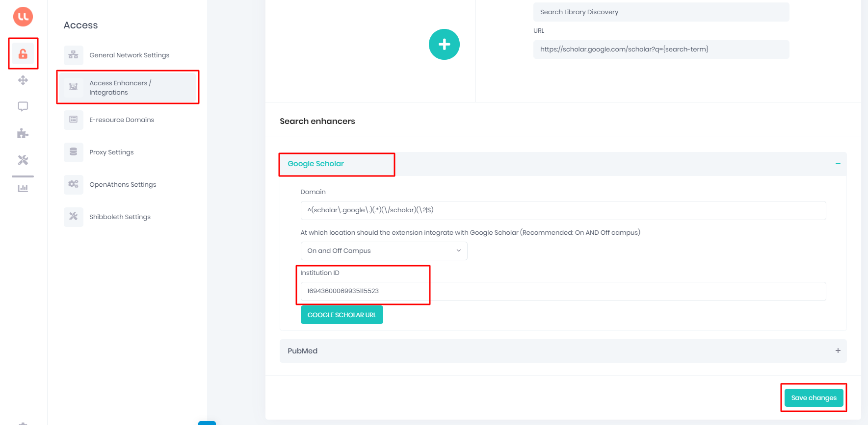Click the GOOGLE SCHOLAR URL button
Viewport: 868px width, 425px height.
point(342,315)
